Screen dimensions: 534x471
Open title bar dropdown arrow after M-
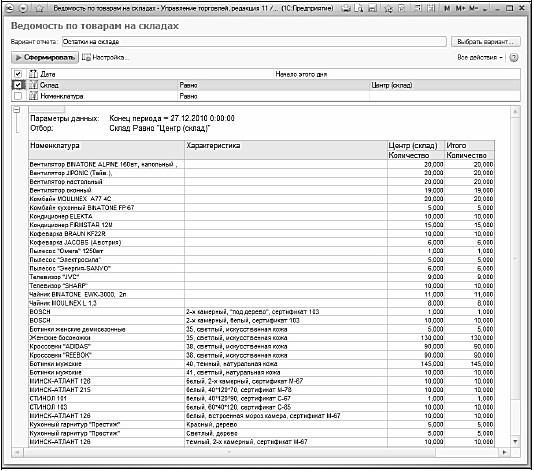[485, 9]
